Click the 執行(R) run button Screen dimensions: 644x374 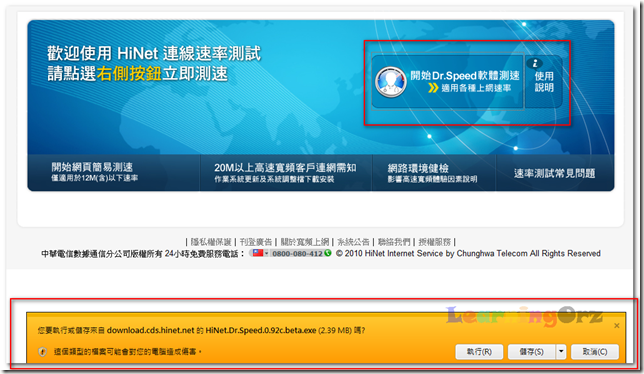[479, 351]
